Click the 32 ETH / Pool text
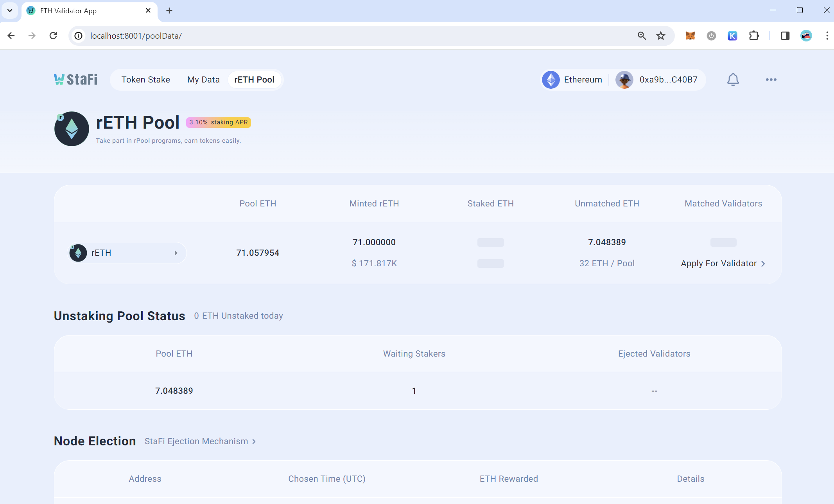 pyautogui.click(x=607, y=264)
